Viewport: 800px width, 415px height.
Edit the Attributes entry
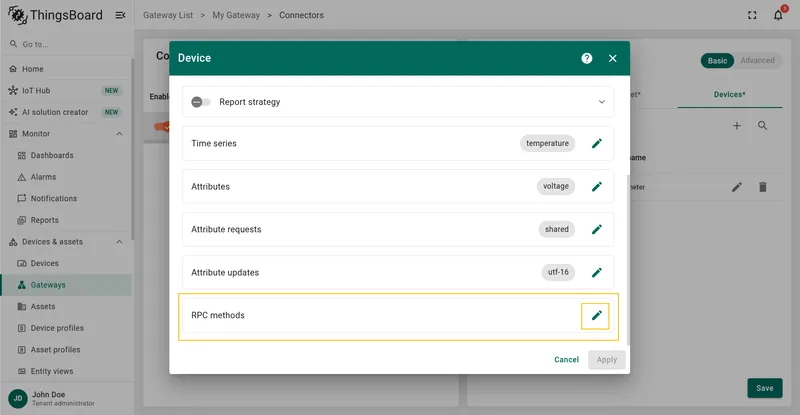[596, 186]
